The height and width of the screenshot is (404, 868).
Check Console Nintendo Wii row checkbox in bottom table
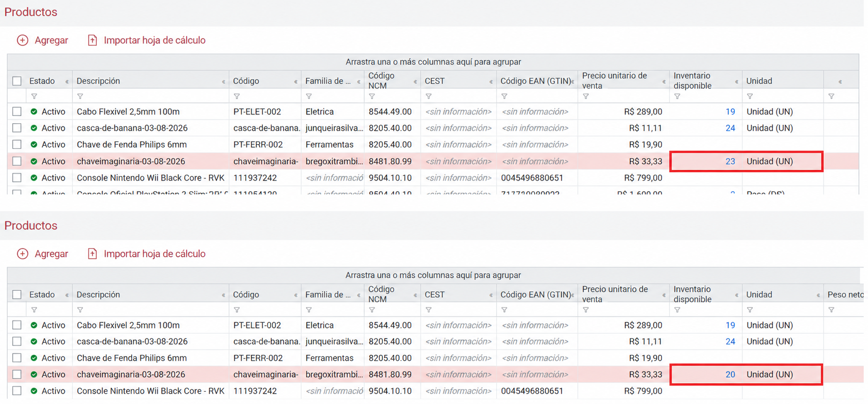click(x=17, y=391)
